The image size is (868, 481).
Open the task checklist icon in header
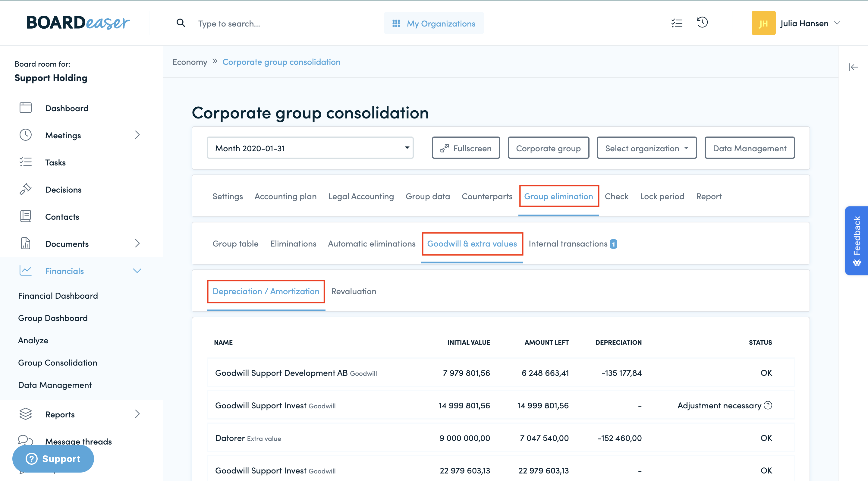677,23
